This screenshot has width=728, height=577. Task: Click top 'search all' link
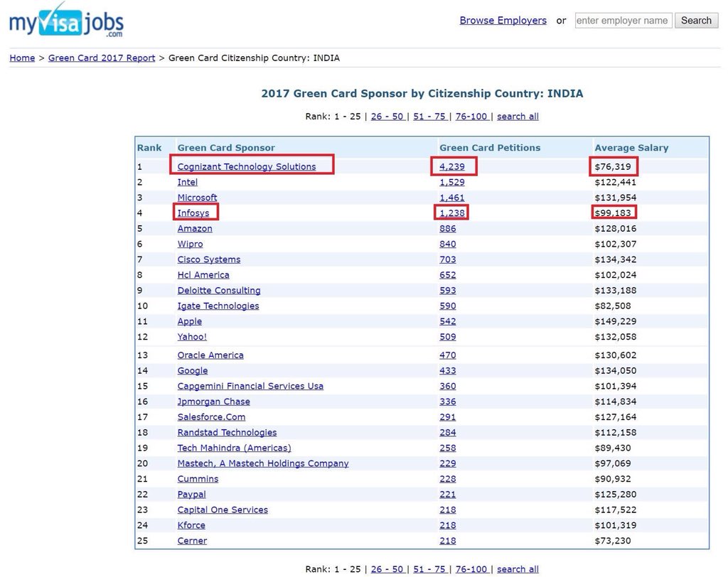[518, 117]
